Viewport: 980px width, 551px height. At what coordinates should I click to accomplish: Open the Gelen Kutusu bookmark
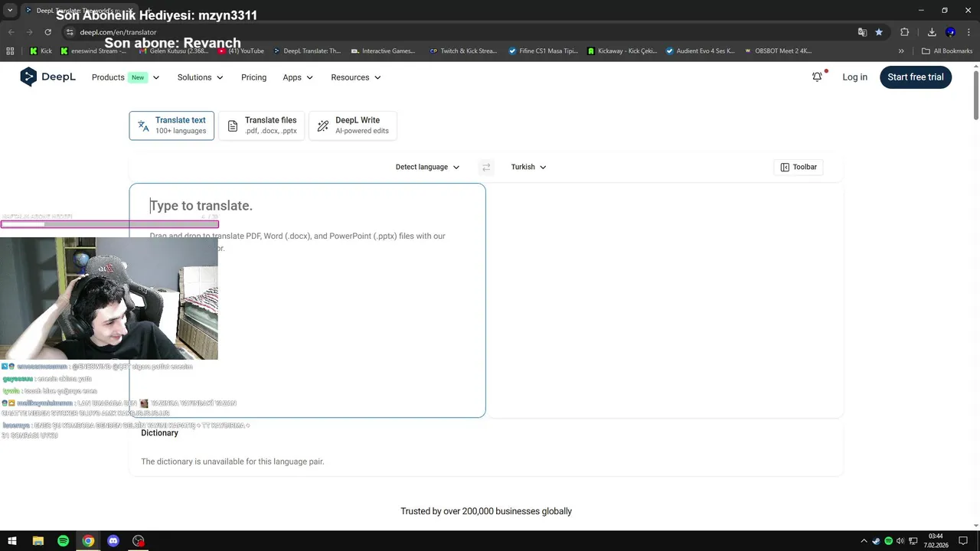[172, 51]
